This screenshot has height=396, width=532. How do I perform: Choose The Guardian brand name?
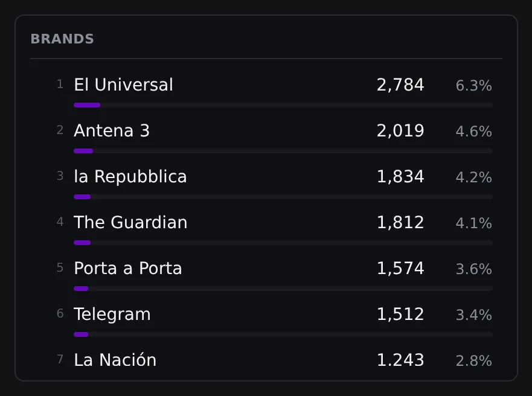coord(130,222)
